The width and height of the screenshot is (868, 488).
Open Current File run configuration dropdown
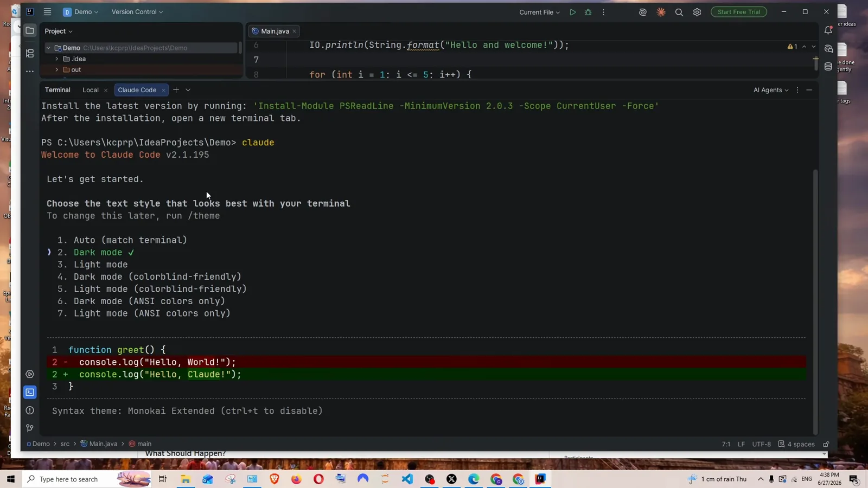click(539, 12)
